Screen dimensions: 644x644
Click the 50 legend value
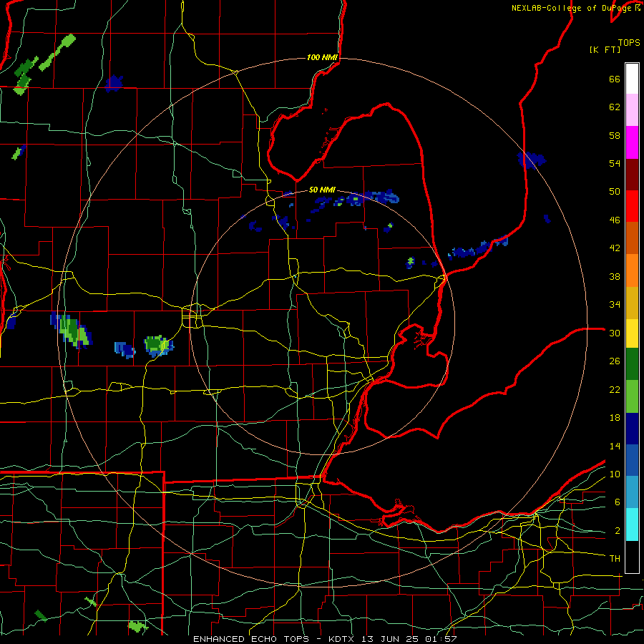tap(615, 192)
